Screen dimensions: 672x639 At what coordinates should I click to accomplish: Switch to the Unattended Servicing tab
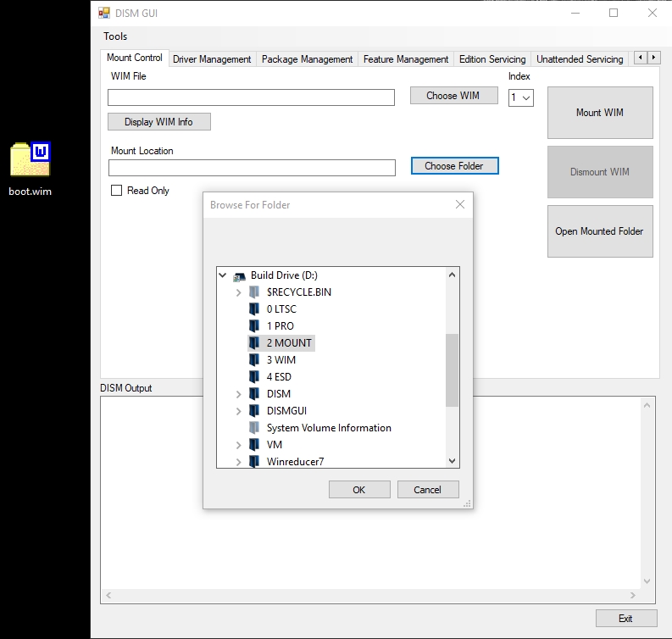[580, 59]
